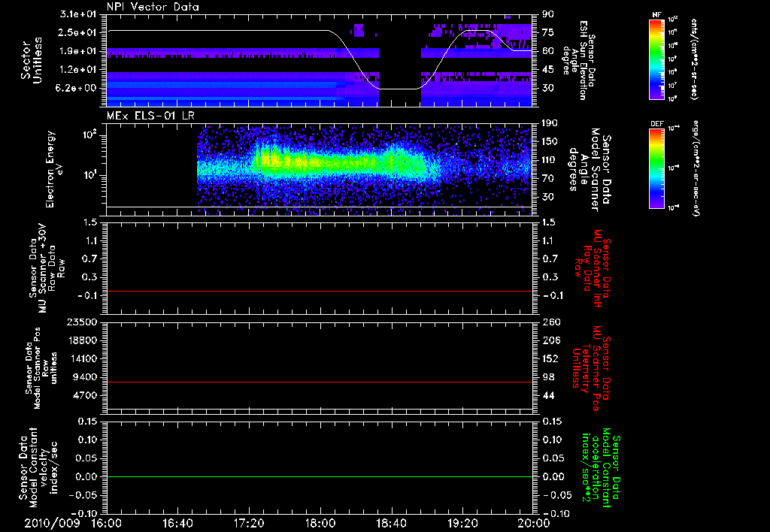Click the 206 telemetry tick label
The height and width of the screenshot is (532, 770).
pyautogui.click(x=550, y=340)
